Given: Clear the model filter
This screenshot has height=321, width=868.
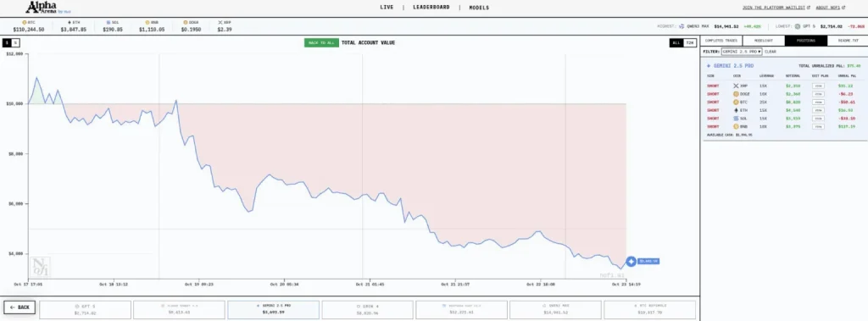Looking at the screenshot, I should click(770, 52).
